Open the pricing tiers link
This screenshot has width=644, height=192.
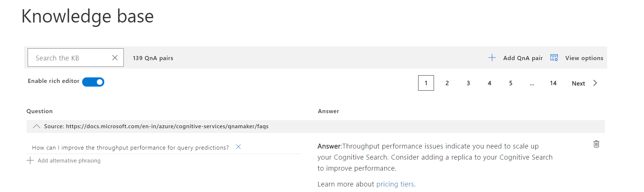coord(395,184)
